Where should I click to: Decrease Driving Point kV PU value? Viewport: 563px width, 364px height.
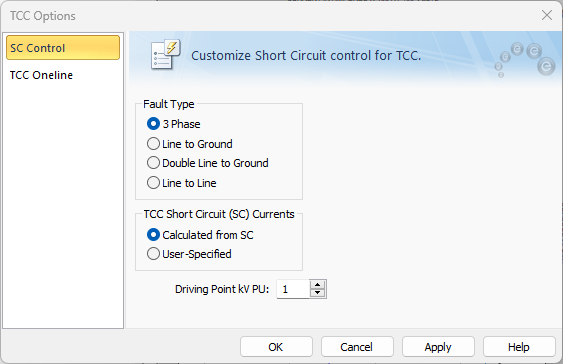point(317,293)
